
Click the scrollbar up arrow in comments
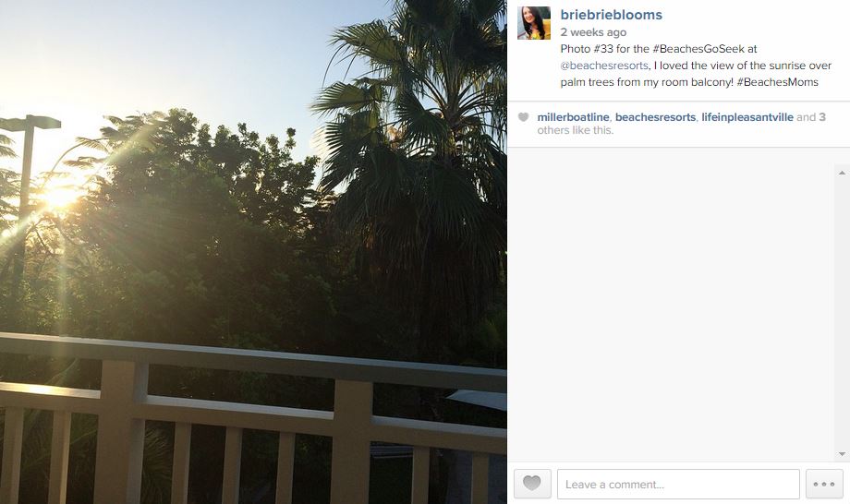point(842,173)
